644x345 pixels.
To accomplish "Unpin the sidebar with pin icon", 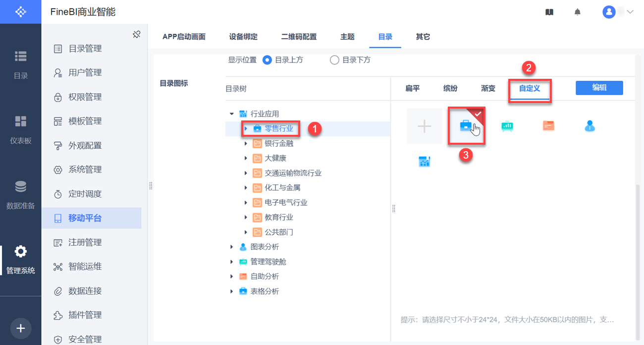I will coord(137,34).
